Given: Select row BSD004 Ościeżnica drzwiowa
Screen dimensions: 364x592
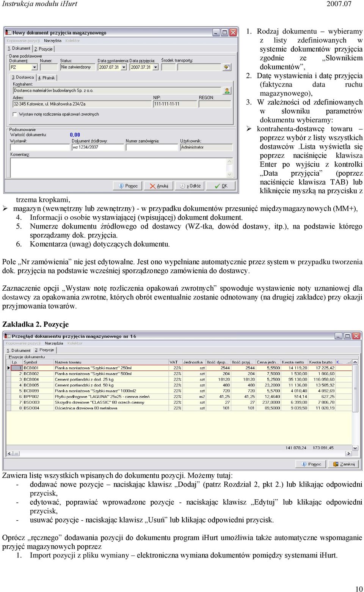Looking at the screenshot, I should click(x=179, y=408).
